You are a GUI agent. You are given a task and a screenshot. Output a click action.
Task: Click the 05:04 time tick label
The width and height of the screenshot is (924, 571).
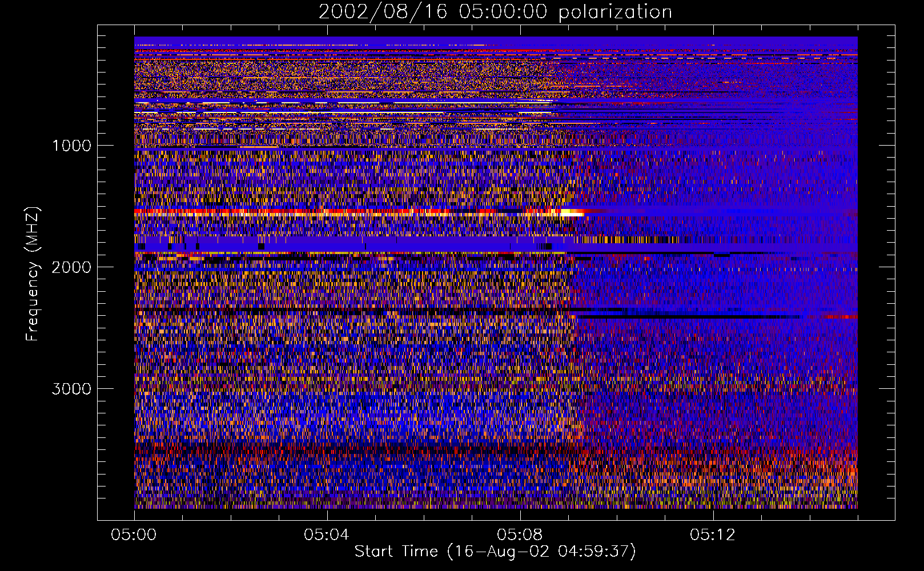click(327, 535)
